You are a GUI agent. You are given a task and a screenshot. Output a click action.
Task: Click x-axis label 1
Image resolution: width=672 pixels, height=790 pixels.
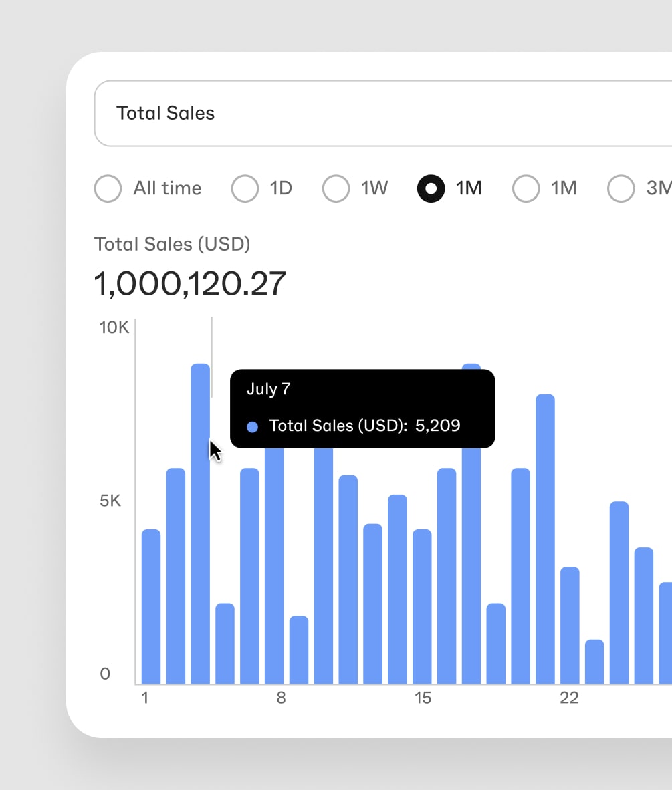coord(144,698)
